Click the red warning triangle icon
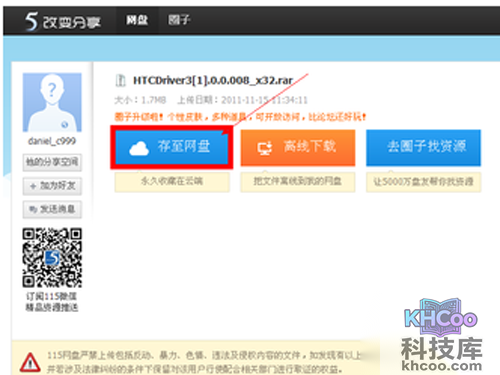The height and width of the screenshot is (375, 500). (x=30, y=362)
